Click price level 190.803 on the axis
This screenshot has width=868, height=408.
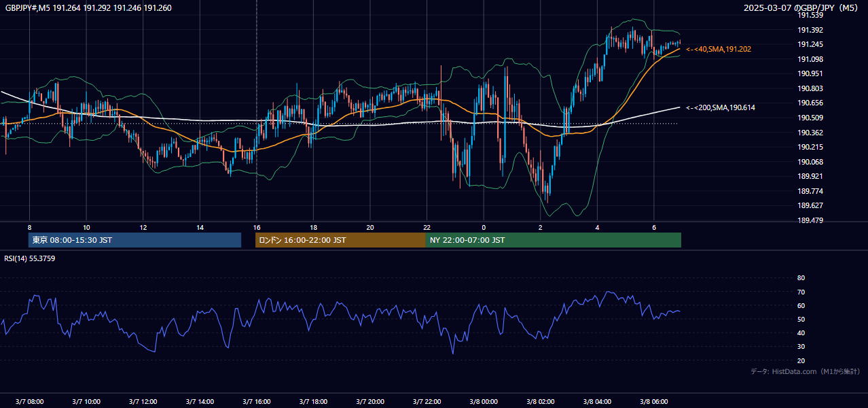810,88
